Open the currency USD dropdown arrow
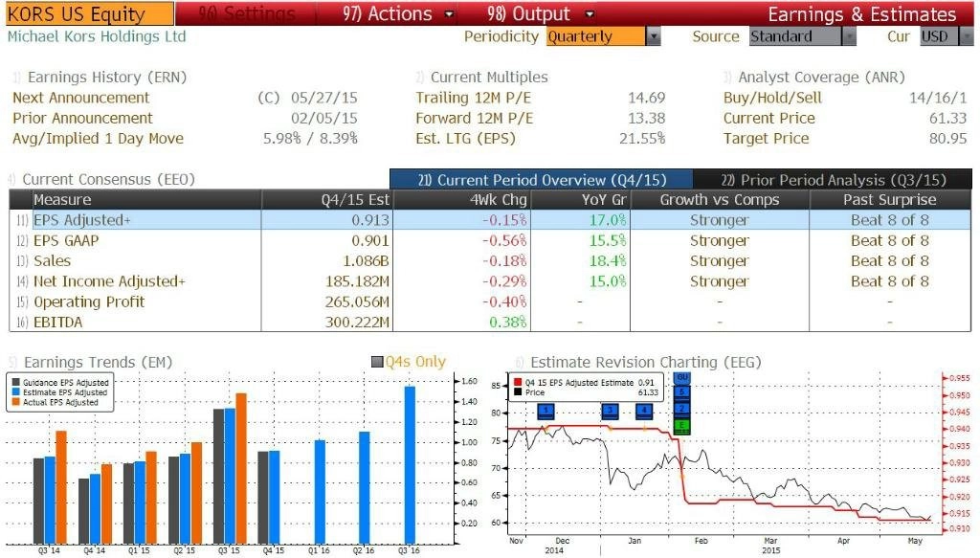This screenshot has width=980, height=558. pos(967,37)
